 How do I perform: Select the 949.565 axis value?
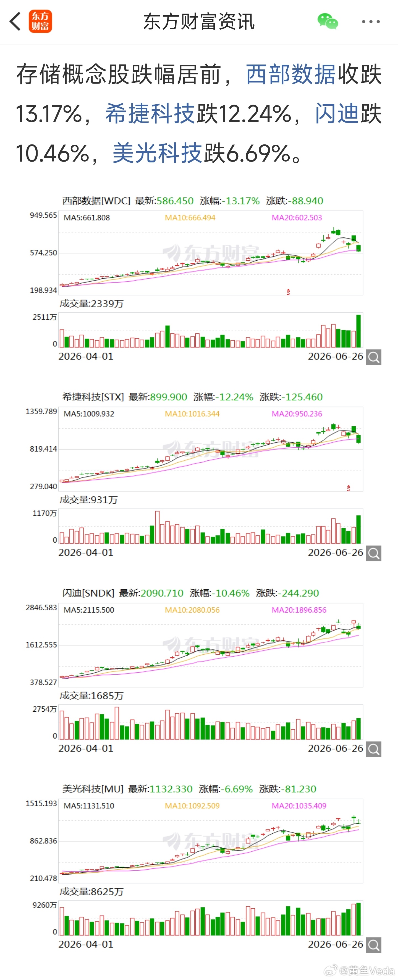coord(43,215)
